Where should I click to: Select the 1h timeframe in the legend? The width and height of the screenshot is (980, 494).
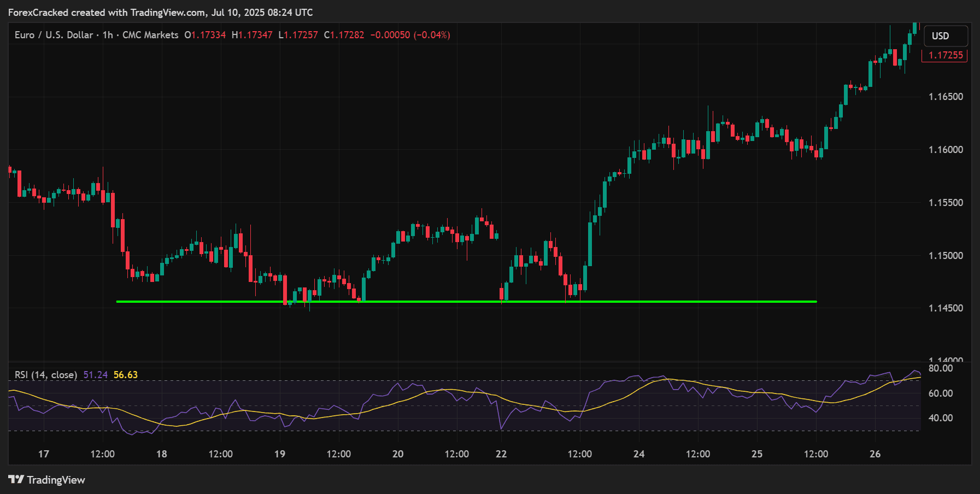pos(108,35)
